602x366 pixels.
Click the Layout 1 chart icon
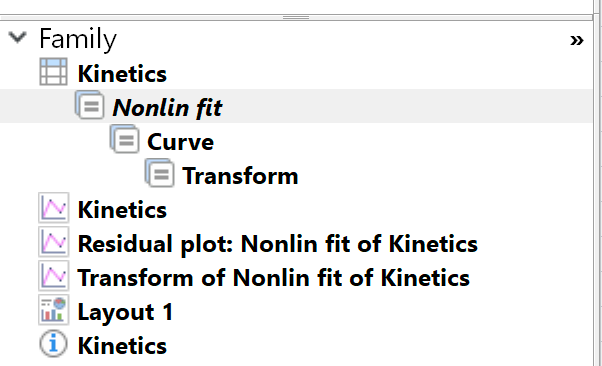point(54,310)
